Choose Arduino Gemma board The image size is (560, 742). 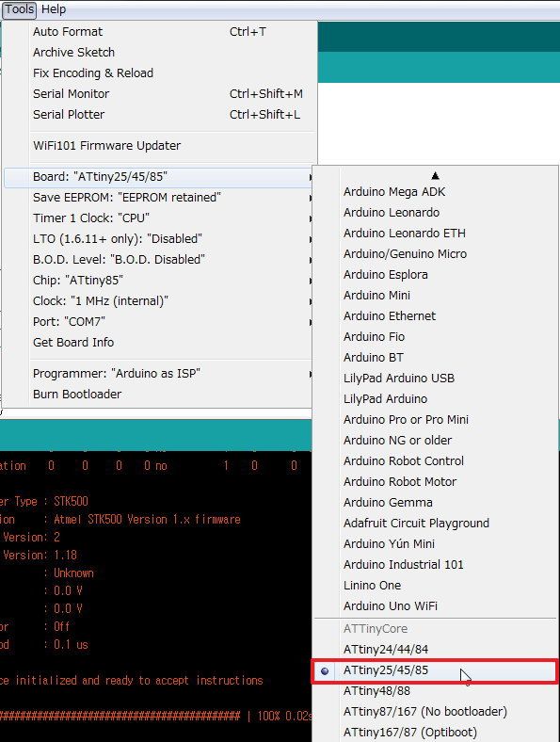[x=436, y=503]
